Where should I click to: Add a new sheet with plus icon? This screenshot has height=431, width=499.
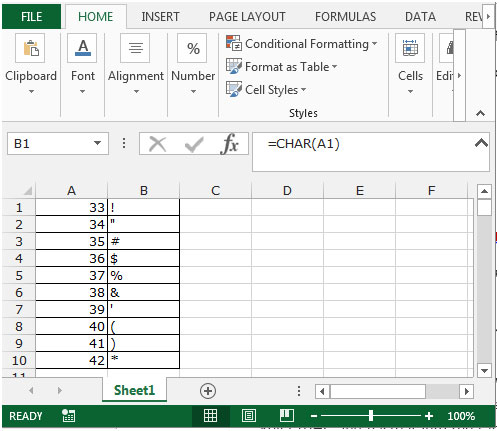[x=208, y=391]
